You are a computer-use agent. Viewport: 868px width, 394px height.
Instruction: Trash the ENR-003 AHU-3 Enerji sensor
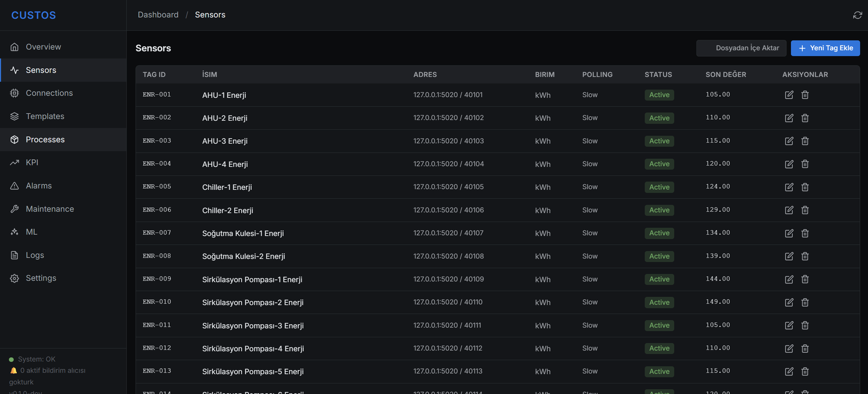click(x=805, y=141)
